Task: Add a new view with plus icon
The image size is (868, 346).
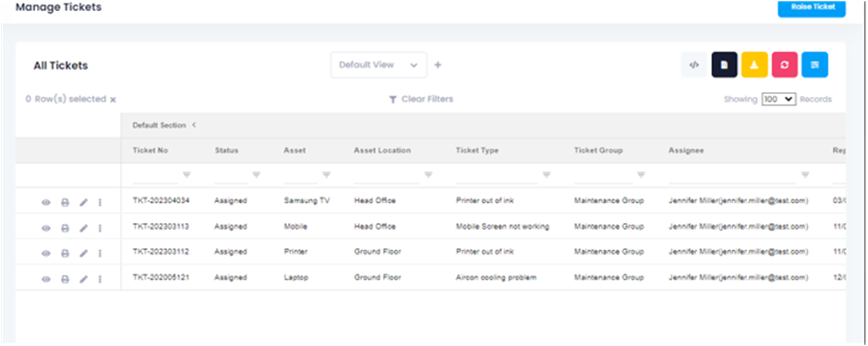Action: pos(438,66)
